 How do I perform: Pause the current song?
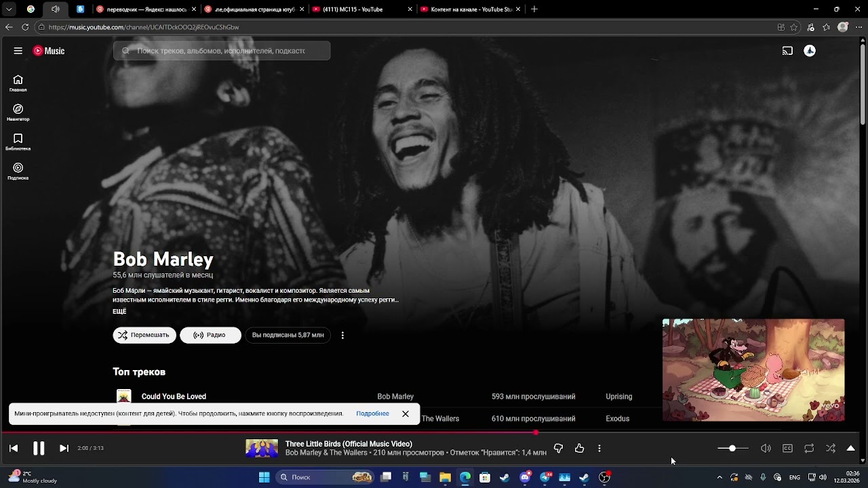pyautogui.click(x=39, y=448)
